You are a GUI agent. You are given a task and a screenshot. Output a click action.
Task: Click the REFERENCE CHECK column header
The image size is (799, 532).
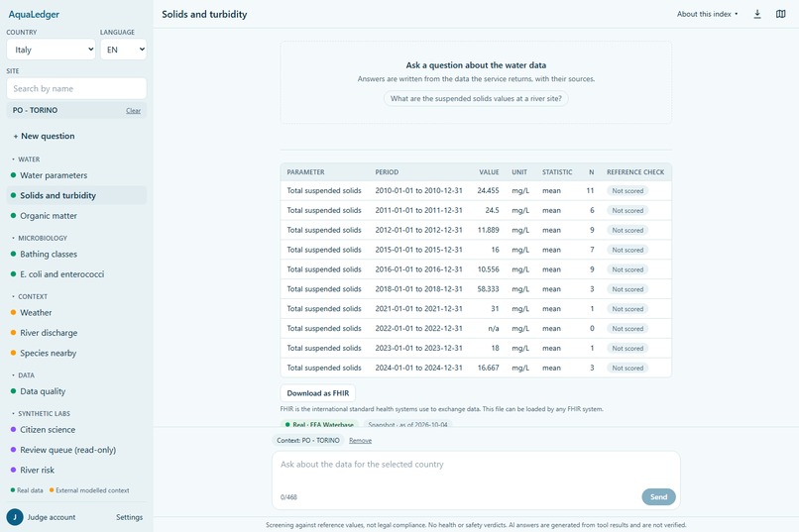(635, 172)
